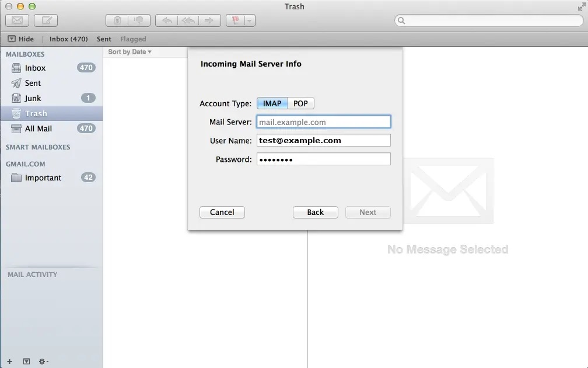The image size is (588, 368).
Task: Click the Forward arrow icon
Action: (208, 20)
